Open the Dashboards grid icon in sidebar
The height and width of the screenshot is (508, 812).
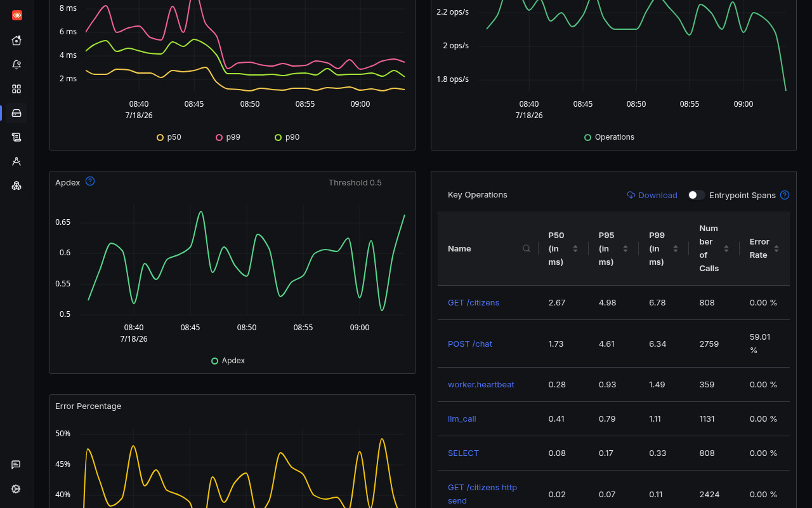[x=16, y=89]
